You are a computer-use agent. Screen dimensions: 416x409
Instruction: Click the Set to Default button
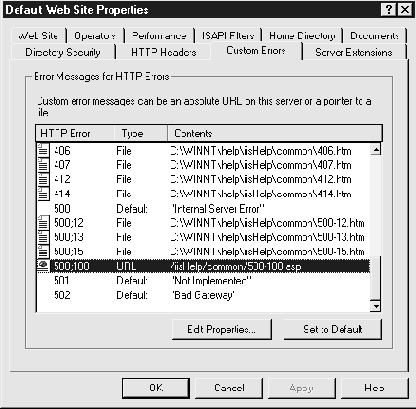coord(333,329)
